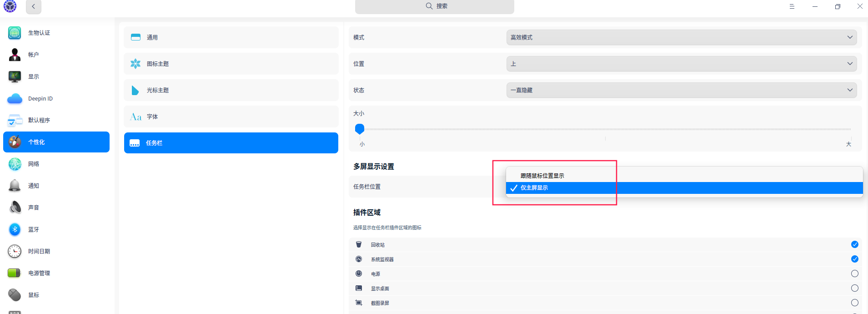The image size is (868, 314).
Task: Click the middle tick of 大小 slider
Action: click(x=605, y=138)
